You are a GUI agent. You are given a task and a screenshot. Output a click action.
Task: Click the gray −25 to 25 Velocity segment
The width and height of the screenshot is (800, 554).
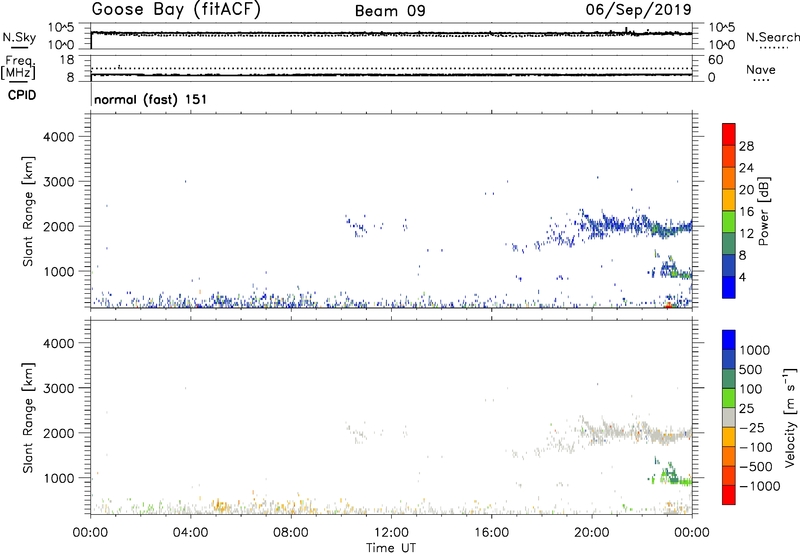pos(729,417)
